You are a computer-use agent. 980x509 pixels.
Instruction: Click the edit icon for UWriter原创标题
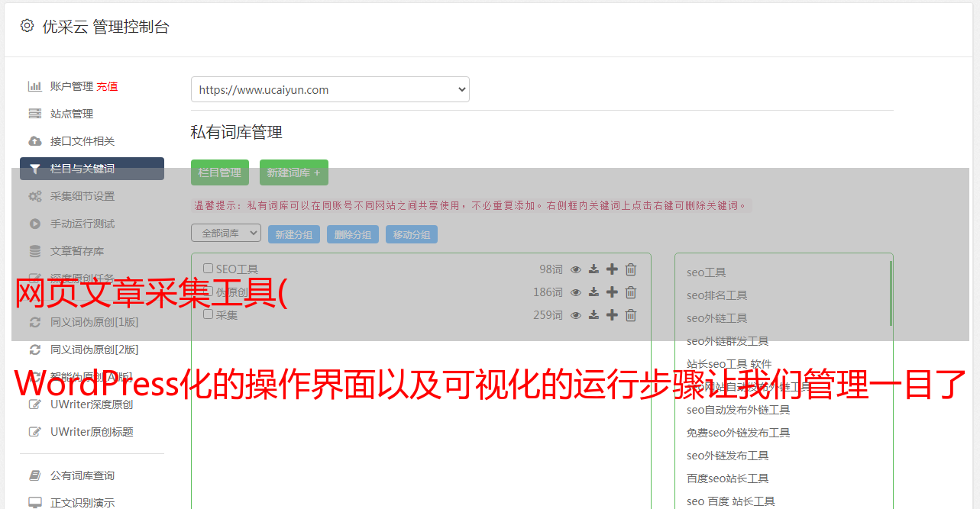35,432
